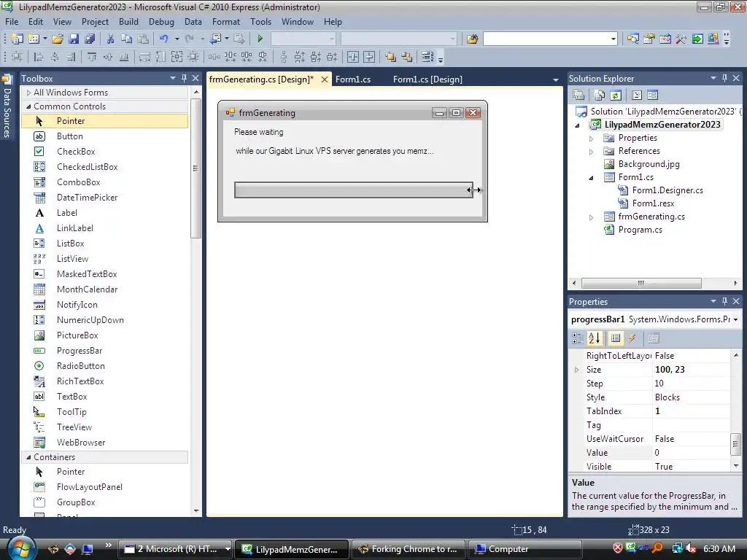The image size is (747, 560).
Task: Click the Refresh icon in Solution Explorer
Action: [616, 96]
